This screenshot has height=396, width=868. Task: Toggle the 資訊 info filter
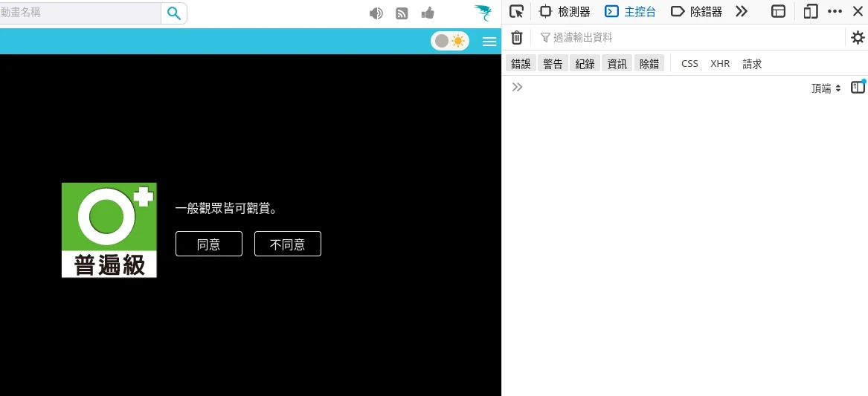tap(617, 64)
